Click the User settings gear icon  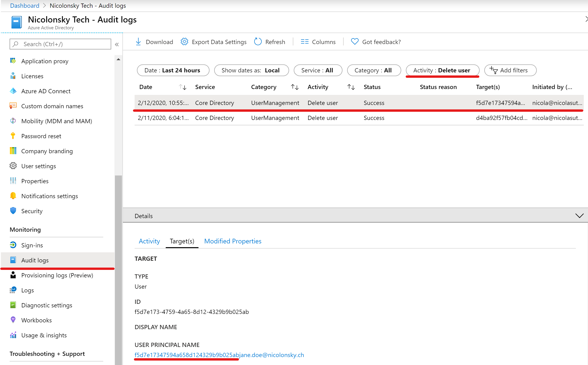[13, 166]
